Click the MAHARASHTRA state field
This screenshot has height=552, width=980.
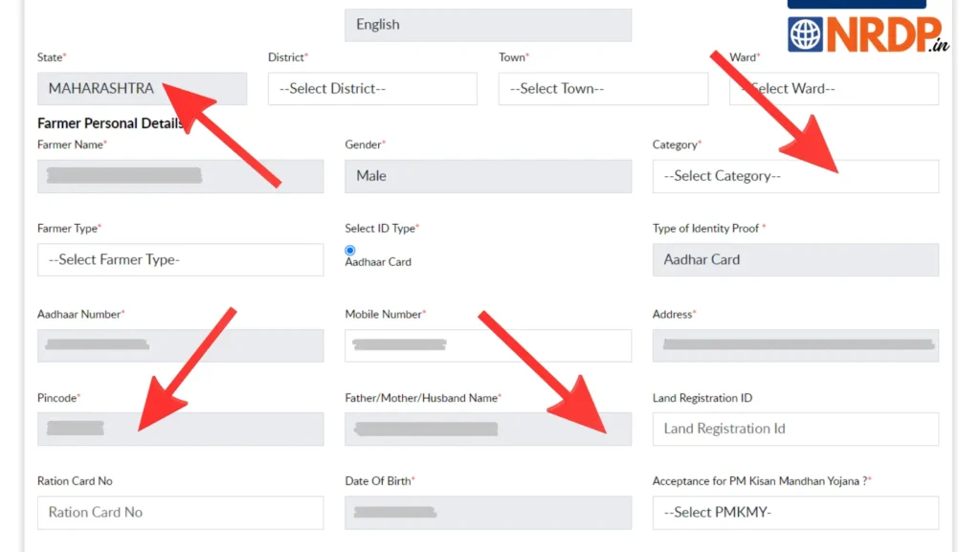coord(142,89)
